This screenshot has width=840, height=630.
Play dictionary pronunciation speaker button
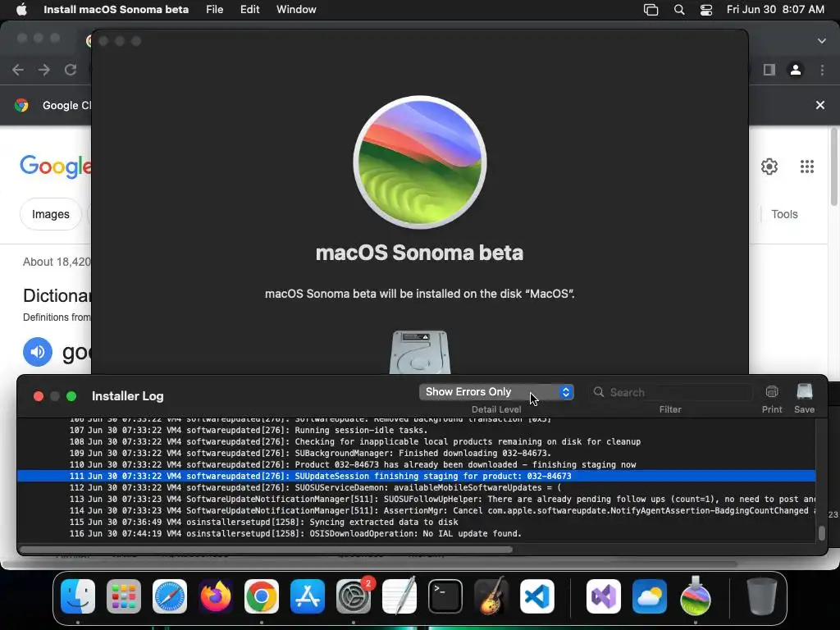tap(38, 352)
